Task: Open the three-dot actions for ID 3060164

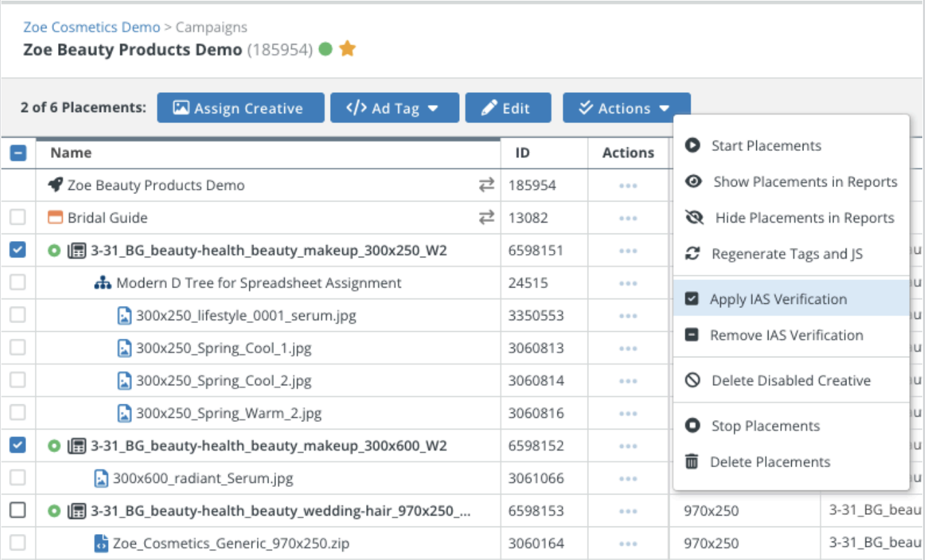Action: coord(628,544)
